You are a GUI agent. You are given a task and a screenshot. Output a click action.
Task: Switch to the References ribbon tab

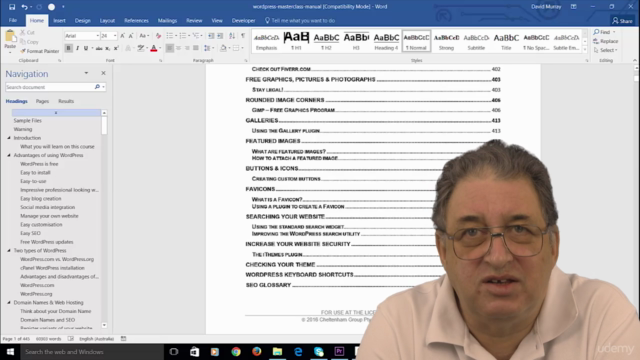pyautogui.click(x=136, y=20)
